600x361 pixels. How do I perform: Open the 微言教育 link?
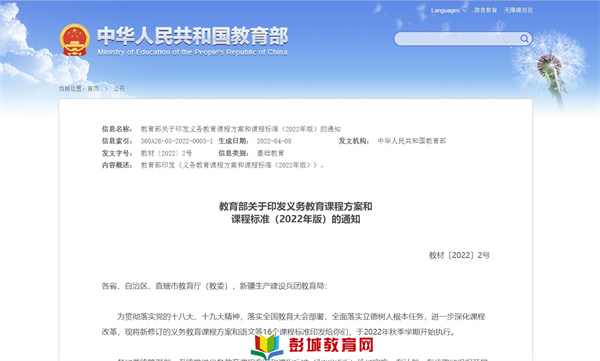[486, 10]
